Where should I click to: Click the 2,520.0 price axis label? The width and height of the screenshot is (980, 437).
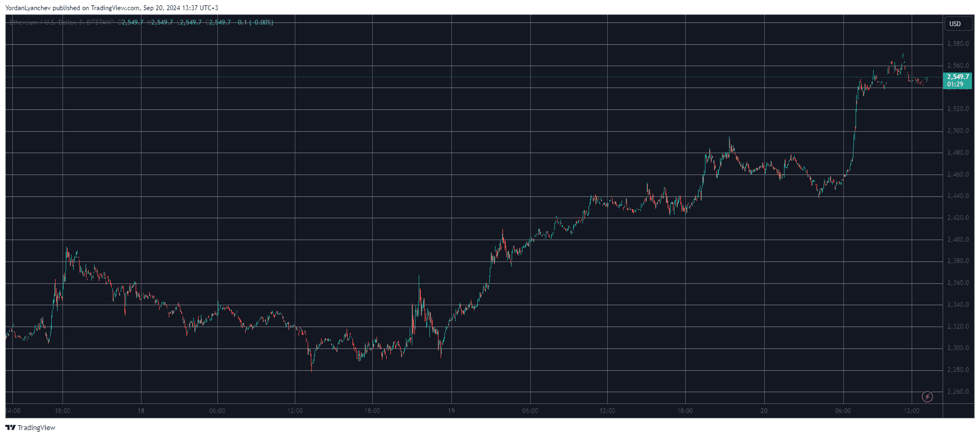958,109
